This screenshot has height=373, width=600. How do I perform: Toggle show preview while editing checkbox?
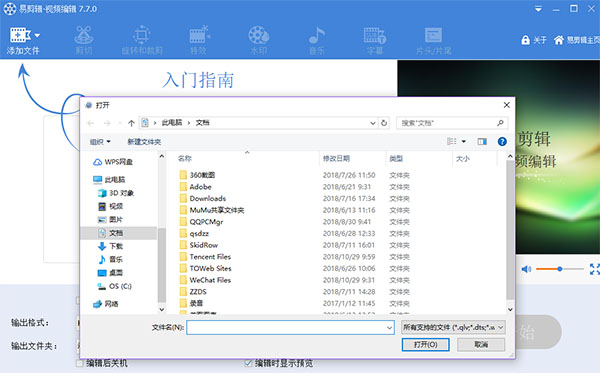[248, 363]
